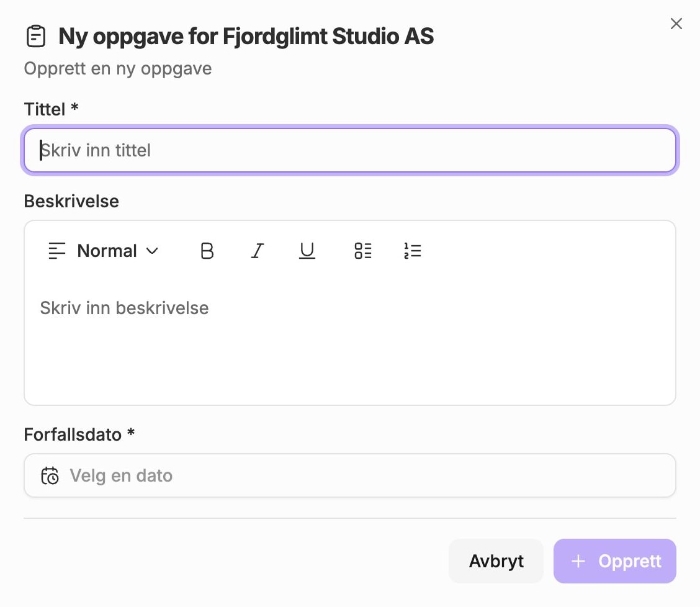This screenshot has width=700, height=607.
Task: Click the 'Forfallsdato *' field label
Action: 79,434
